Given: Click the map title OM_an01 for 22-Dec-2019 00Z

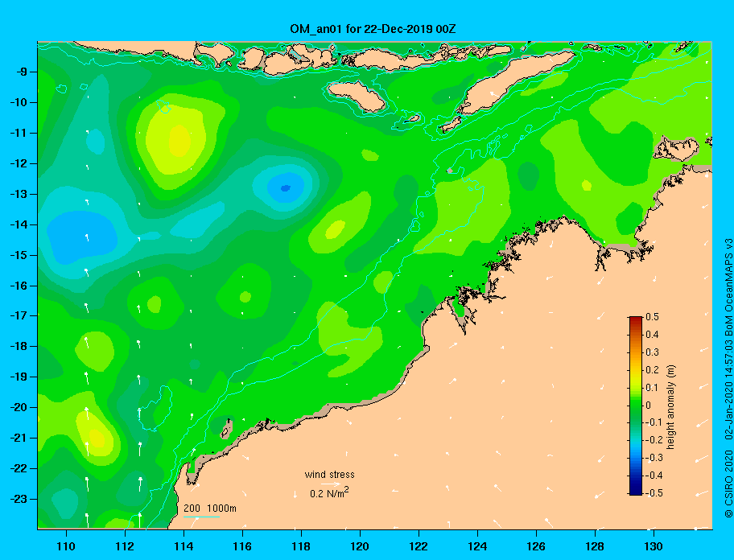Looking at the screenshot, I should point(373,29).
